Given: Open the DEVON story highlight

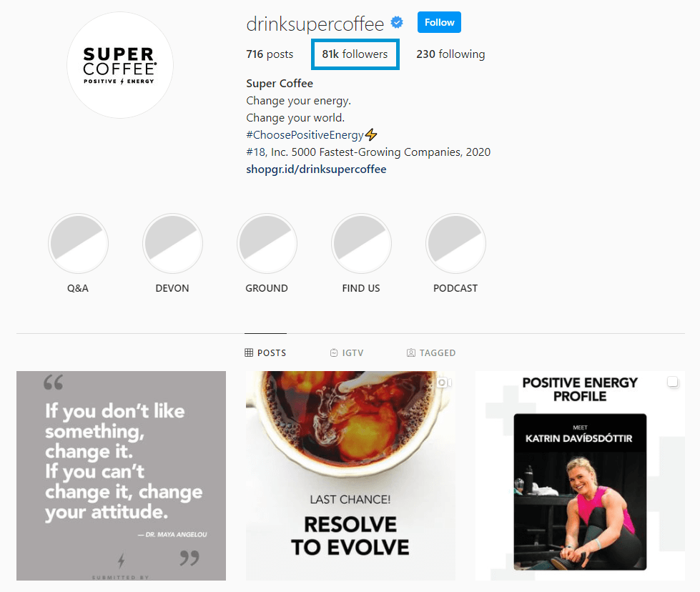Looking at the screenshot, I should click(173, 243).
